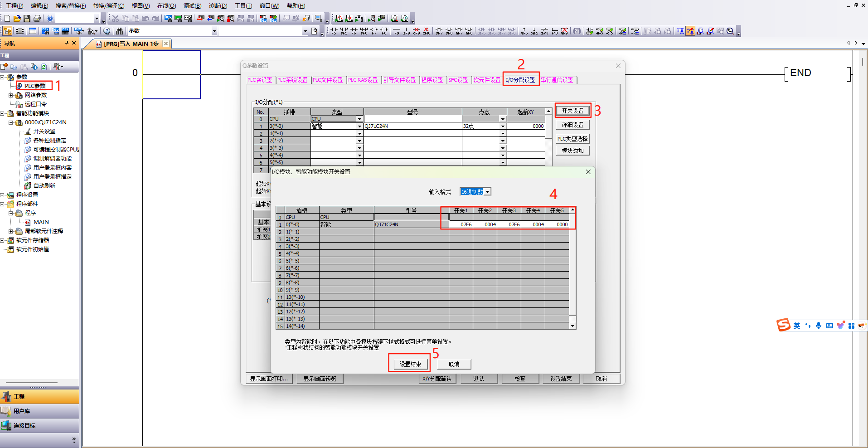Collapse the 智能功能模块 tree node
Image resolution: width=868 pixels, height=448 pixels.
[x=3, y=113]
